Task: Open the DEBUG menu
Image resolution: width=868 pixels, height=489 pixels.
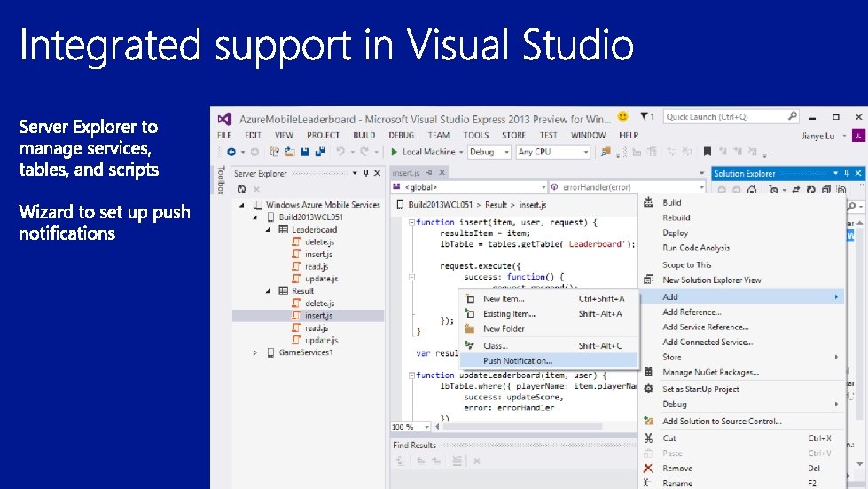Action: coord(402,135)
